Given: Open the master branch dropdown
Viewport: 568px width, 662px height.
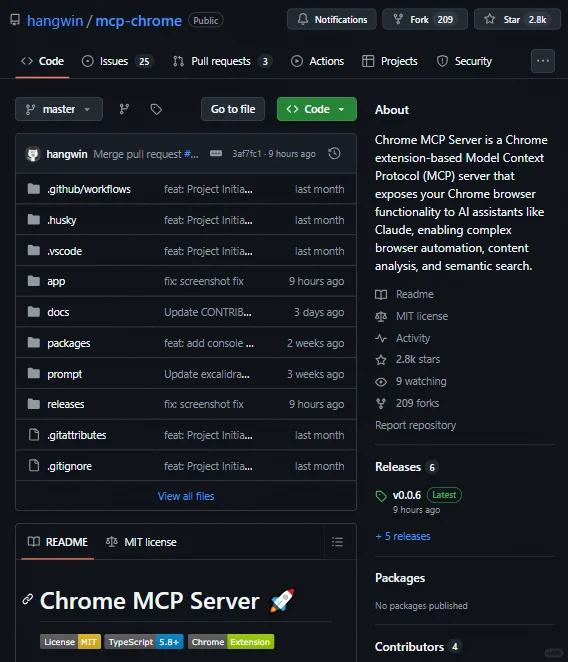Looking at the screenshot, I should [59, 109].
